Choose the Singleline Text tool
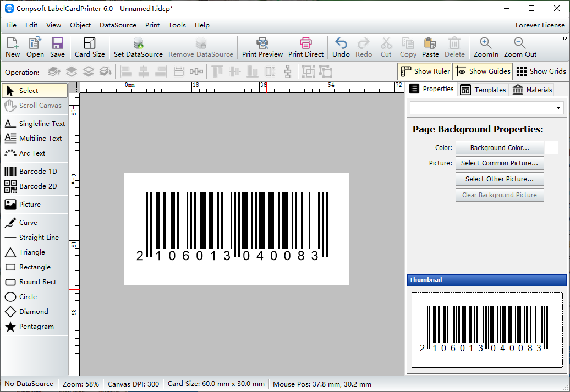Image resolution: width=570 pixels, height=392 pixels. coord(35,124)
